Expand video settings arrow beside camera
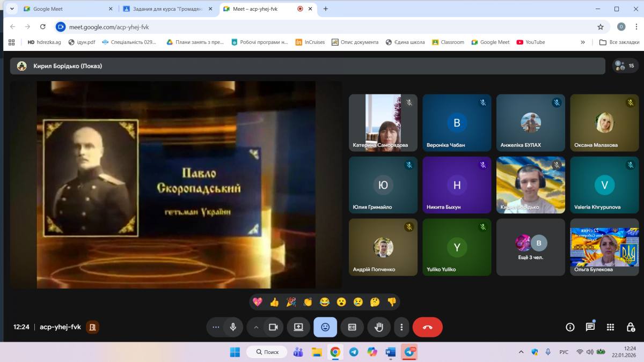The width and height of the screenshot is (644, 362). pyautogui.click(x=256, y=327)
